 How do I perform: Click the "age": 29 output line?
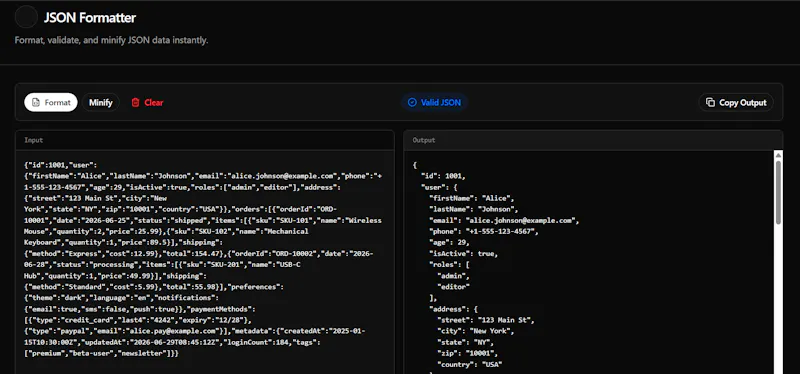(x=449, y=242)
